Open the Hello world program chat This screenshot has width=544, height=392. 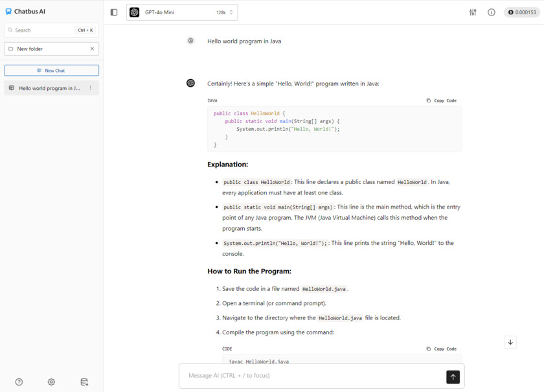(x=48, y=88)
